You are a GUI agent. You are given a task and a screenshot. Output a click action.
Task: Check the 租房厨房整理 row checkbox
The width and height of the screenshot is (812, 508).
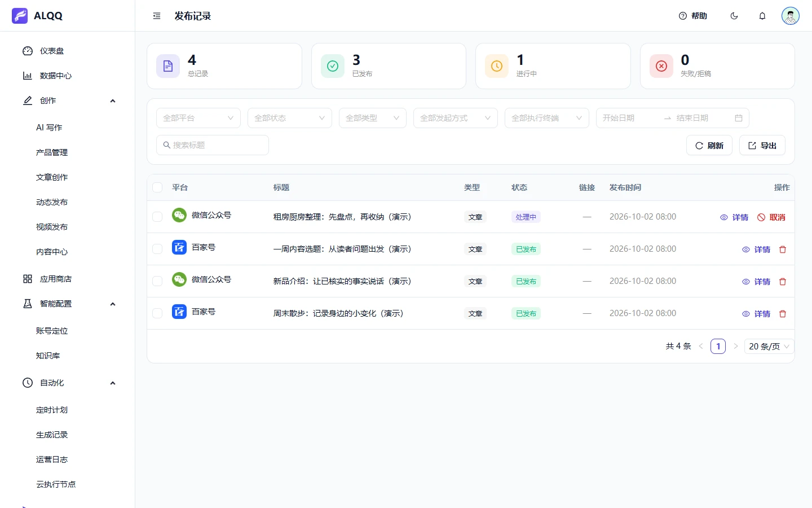point(157,217)
